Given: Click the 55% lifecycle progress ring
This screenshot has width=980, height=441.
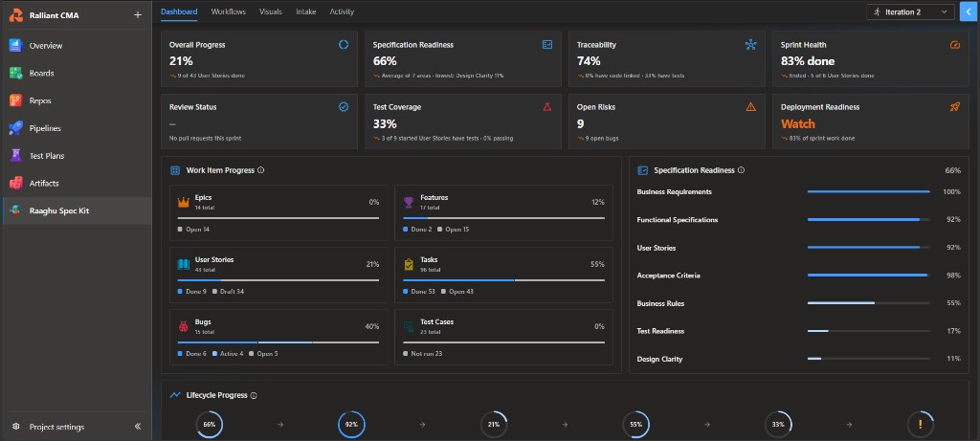Looking at the screenshot, I should pyautogui.click(x=635, y=424).
